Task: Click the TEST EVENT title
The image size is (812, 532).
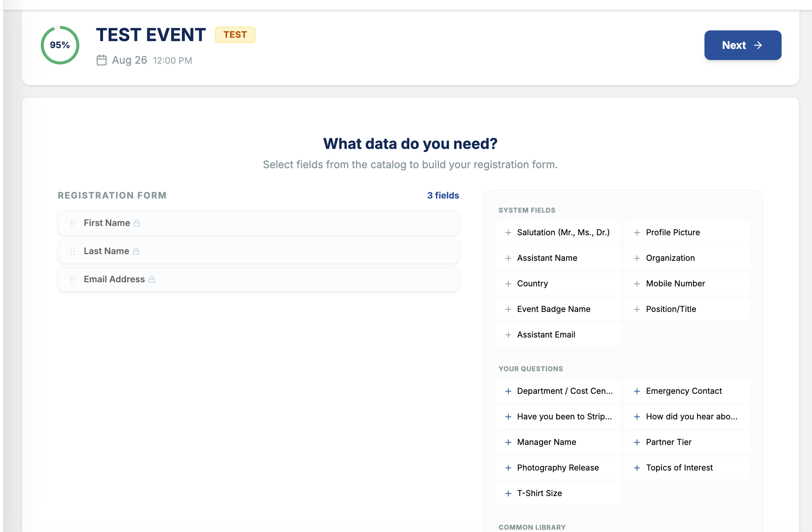Action: pyautogui.click(x=151, y=35)
